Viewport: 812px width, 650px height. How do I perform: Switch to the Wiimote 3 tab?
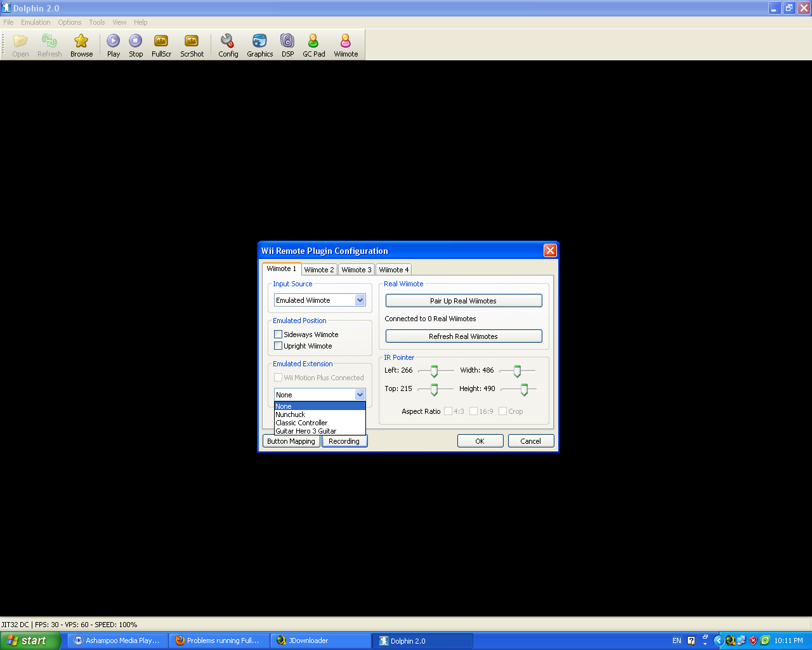357,270
